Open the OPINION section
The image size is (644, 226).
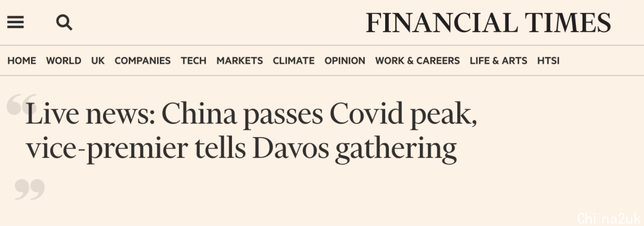(345, 61)
